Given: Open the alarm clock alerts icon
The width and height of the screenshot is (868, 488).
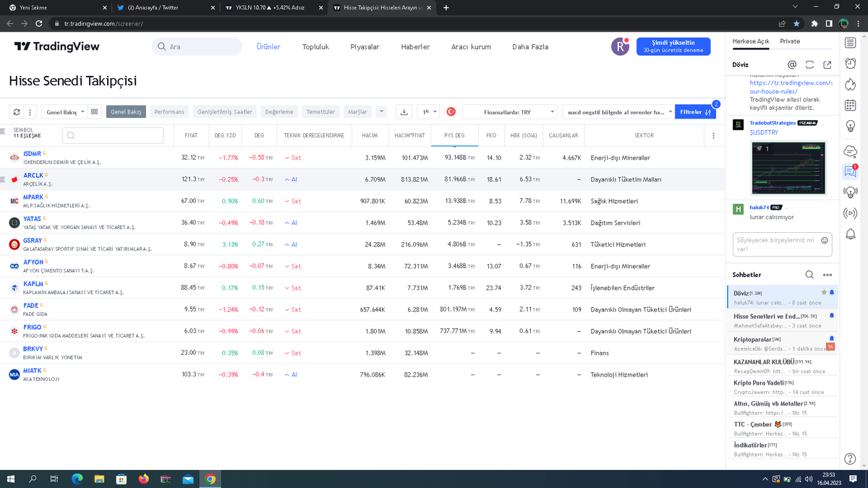Looking at the screenshot, I should tap(850, 64).
